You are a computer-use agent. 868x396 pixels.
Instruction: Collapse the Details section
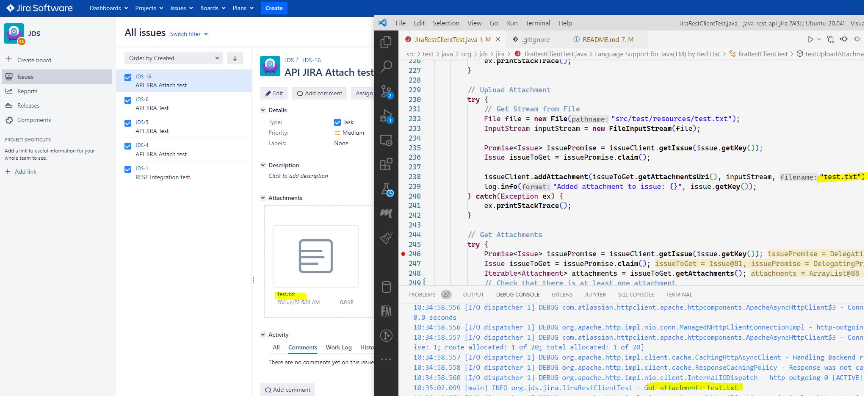(263, 110)
